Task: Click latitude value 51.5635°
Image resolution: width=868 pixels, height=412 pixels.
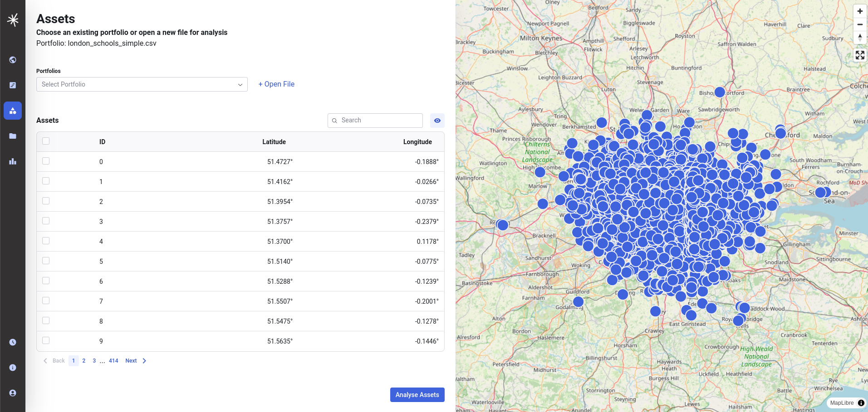Action: coord(280,341)
